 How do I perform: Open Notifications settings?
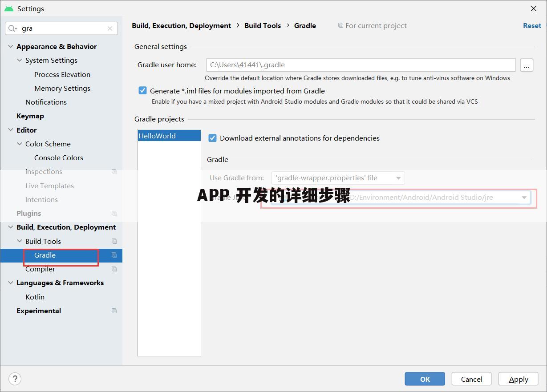[46, 102]
